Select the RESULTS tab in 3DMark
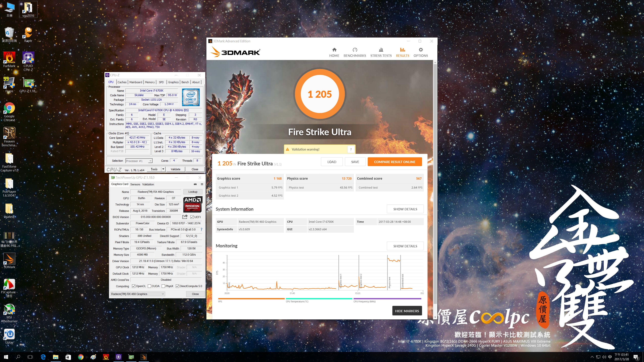This screenshot has width=644, height=362. point(402,52)
